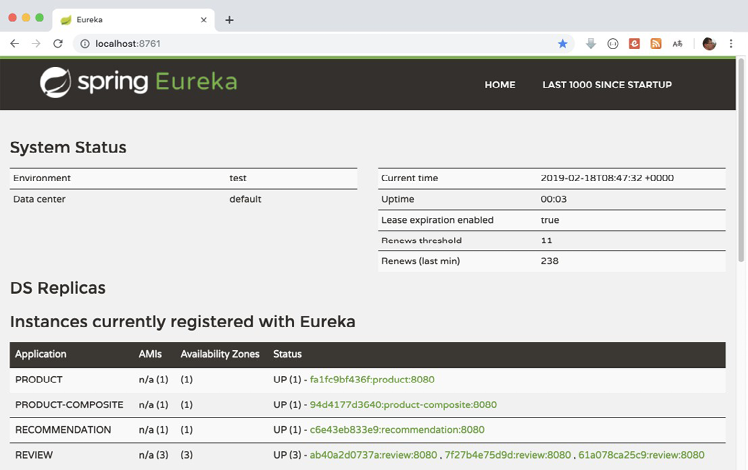Click UP (3) status in the REVIEW row
Screen dimensions: 748x470
287,455
